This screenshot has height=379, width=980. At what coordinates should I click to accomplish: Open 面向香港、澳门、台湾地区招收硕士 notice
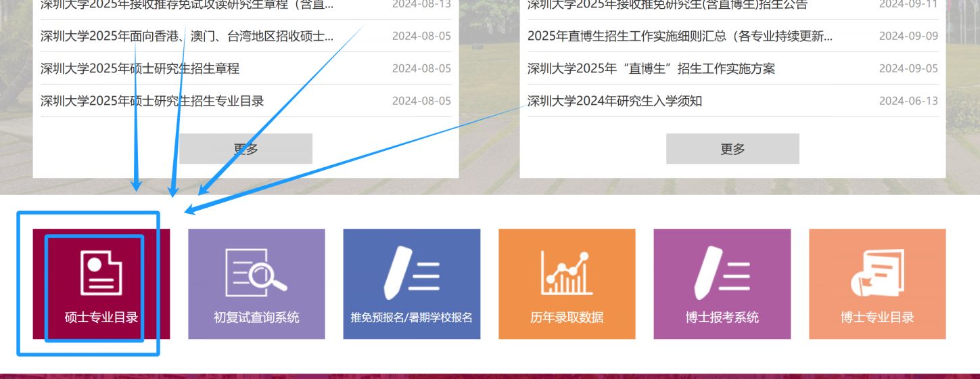tap(187, 36)
